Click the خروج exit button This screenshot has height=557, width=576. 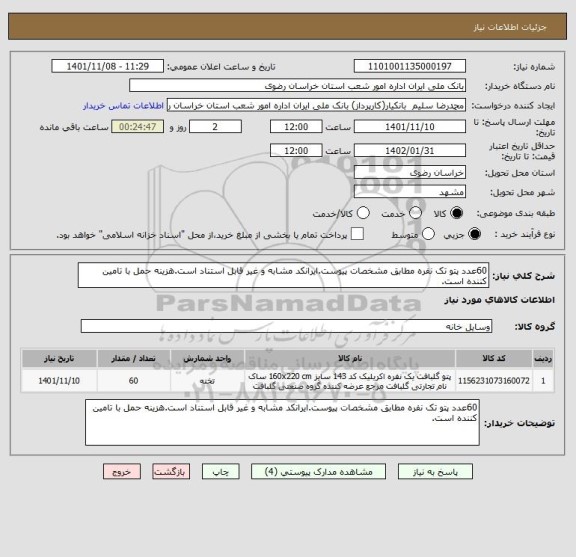pyautogui.click(x=122, y=472)
